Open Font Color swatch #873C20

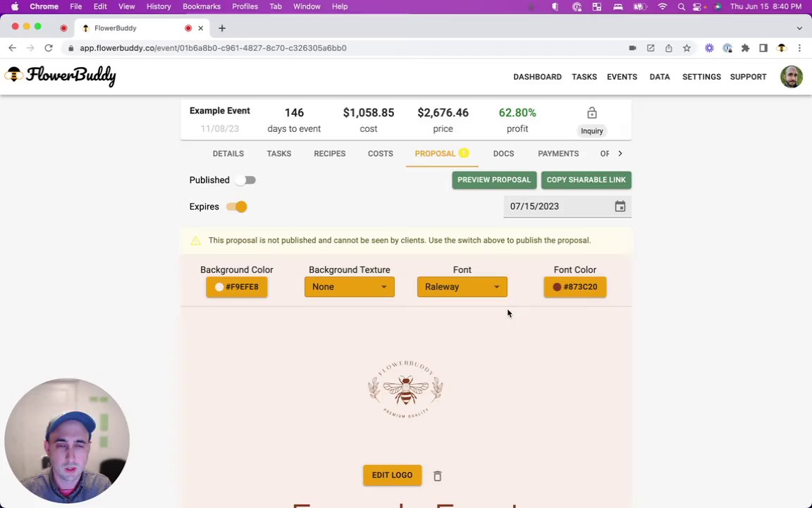coord(575,286)
